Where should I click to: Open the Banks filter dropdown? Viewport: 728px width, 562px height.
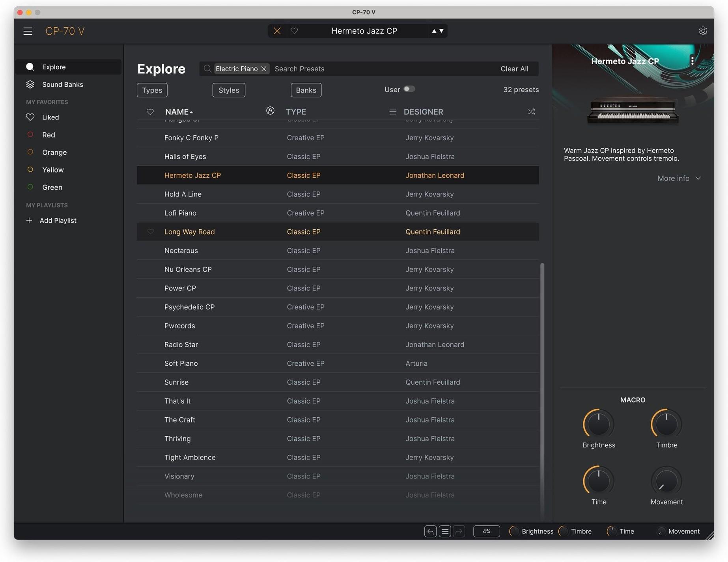306,90
